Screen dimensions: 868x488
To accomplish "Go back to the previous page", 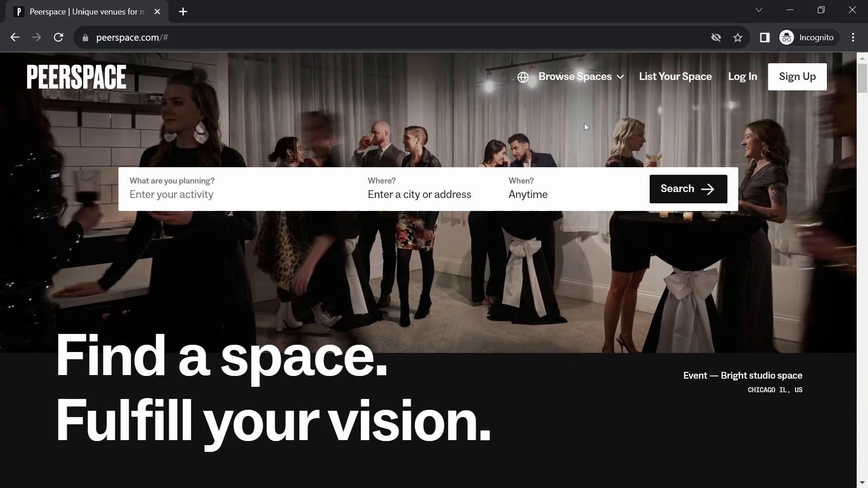I will click(x=15, y=38).
